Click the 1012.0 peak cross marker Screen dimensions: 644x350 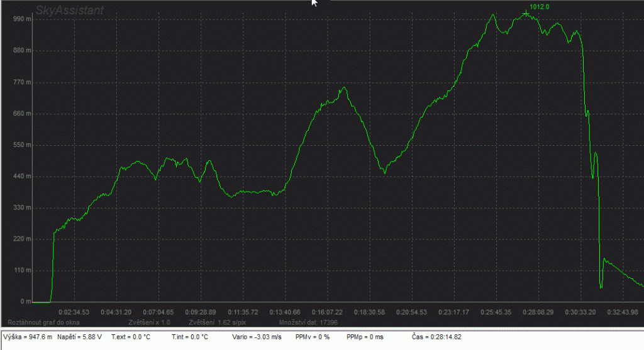pyautogui.click(x=526, y=13)
